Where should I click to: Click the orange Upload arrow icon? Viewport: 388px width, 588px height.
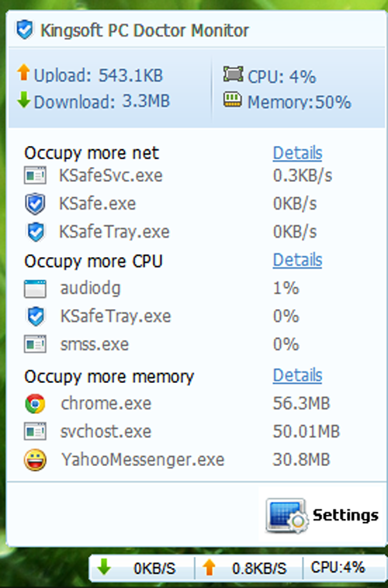click(23, 72)
